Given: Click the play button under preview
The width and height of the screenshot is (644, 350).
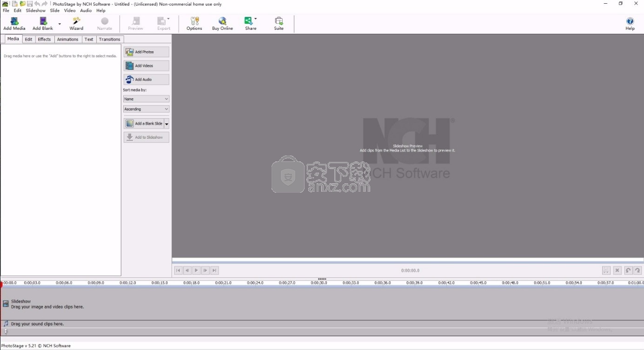Looking at the screenshot, I should click(196, 270).
